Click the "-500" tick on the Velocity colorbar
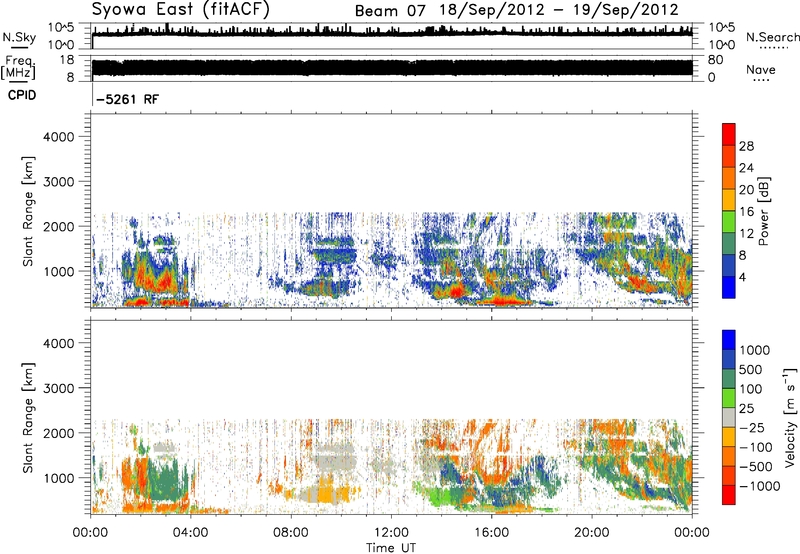800x554 pixels. click(754, 467)
